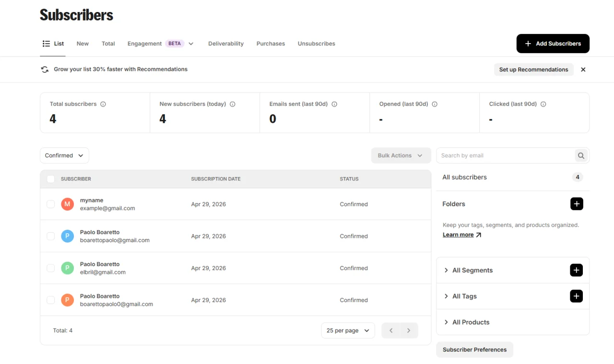This screenshot has height=364, width=614.
Task: Click the search magnifier icon
Action: tap(581, 155)
